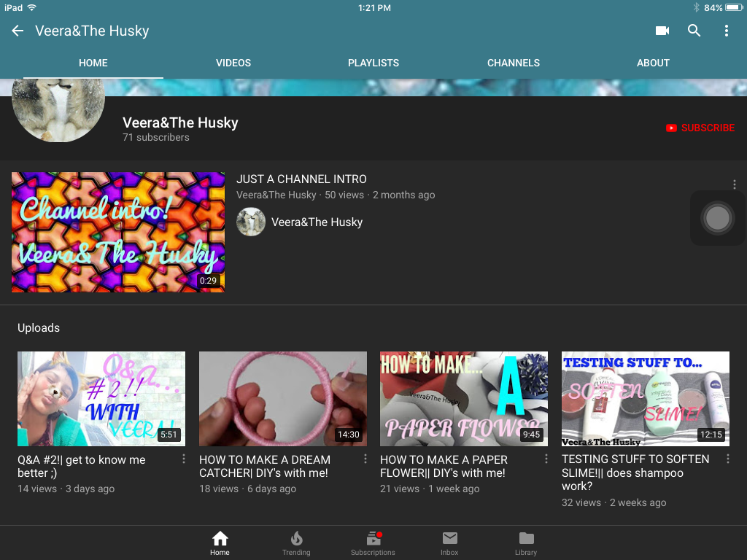Tap the back arrow icon

(18, 31)
